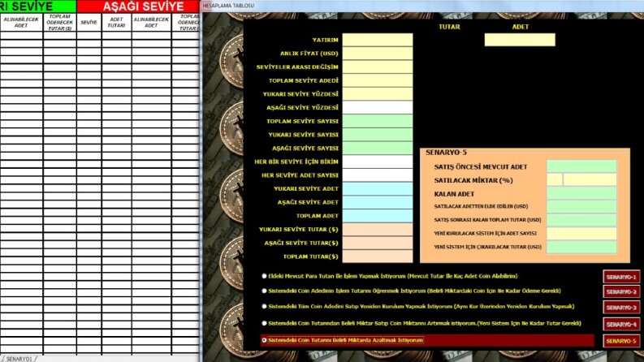Click the YENİ KURULACAK SİSTEM İÇİN ADET SAYISI field
This screenshot has height=362, width=644.
click(x=581, y=234)
